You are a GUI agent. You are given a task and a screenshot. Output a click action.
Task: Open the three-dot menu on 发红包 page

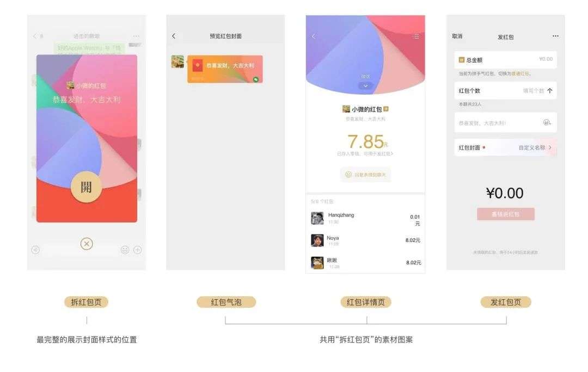555,36
